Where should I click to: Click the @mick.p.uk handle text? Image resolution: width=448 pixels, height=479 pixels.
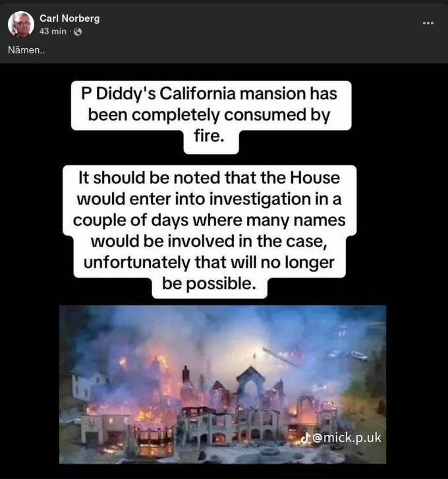coord(347,437)
